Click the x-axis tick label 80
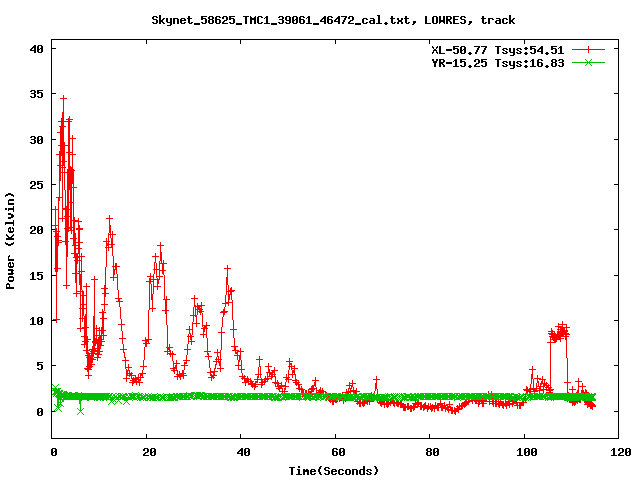 click(433, 452)
